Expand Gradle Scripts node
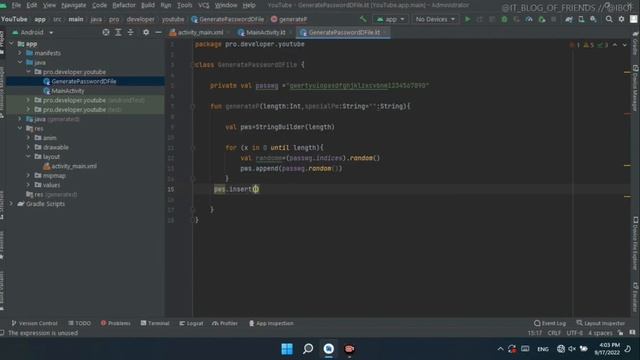640x360 pixels. (x=11, y=204)
